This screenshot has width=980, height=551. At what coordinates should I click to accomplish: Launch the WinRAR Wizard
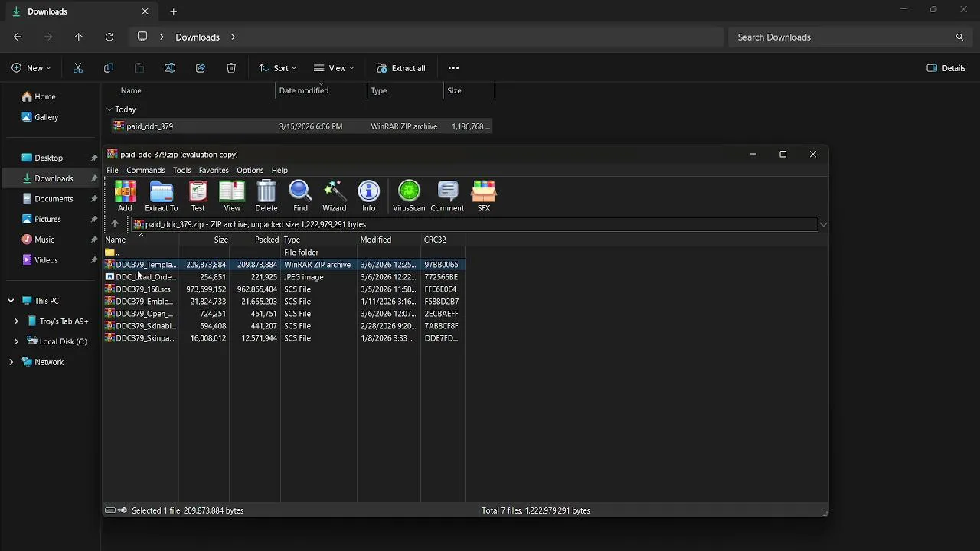(335, 196)
